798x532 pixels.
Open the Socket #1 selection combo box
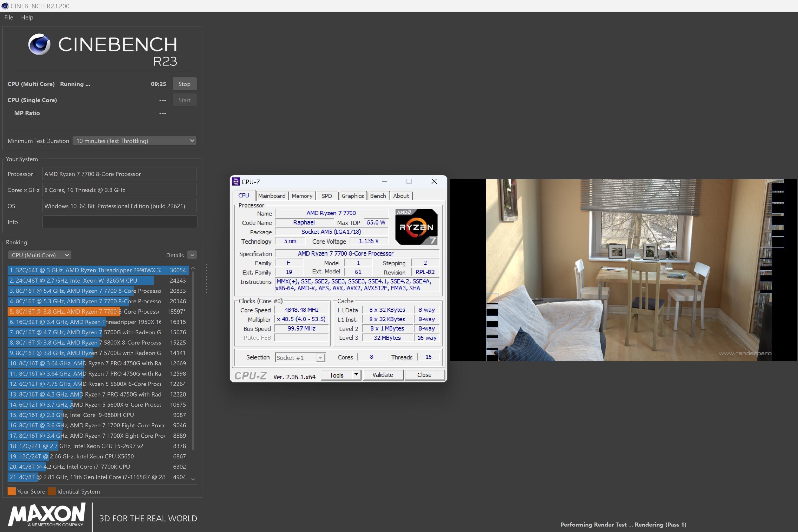[x=300, y=358]
